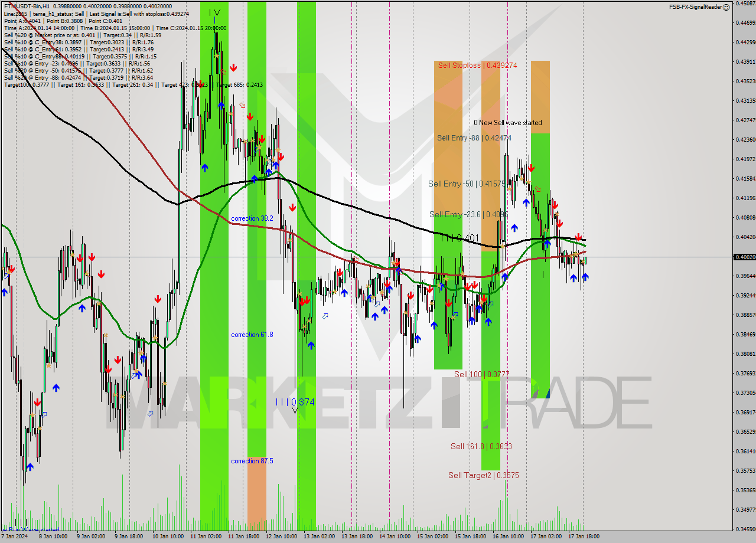Click the '7 Jan 2024' date on the time axis
This screenshot has height=543, width=756.
14,537
